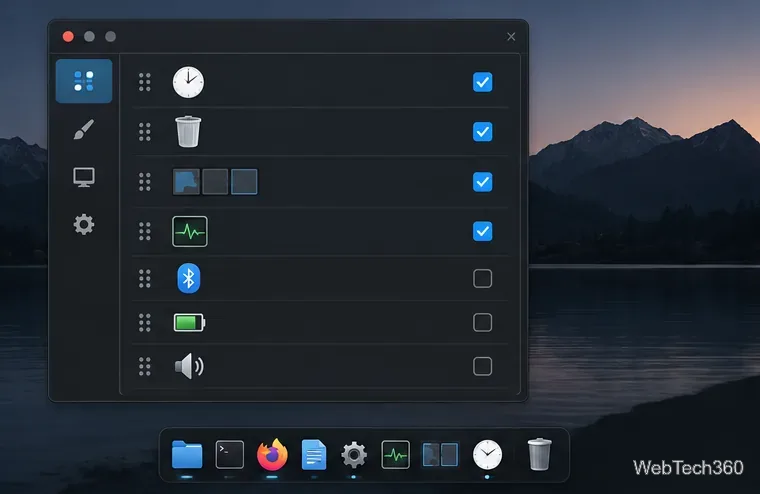
Task: Click the red window close dot
Action: click(x=68, y=36)
